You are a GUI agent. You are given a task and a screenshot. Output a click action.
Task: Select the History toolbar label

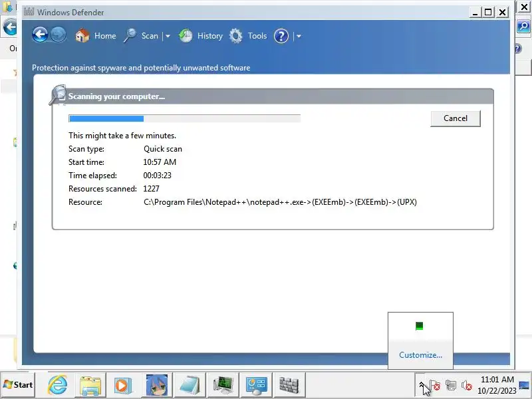click(210, 36)
